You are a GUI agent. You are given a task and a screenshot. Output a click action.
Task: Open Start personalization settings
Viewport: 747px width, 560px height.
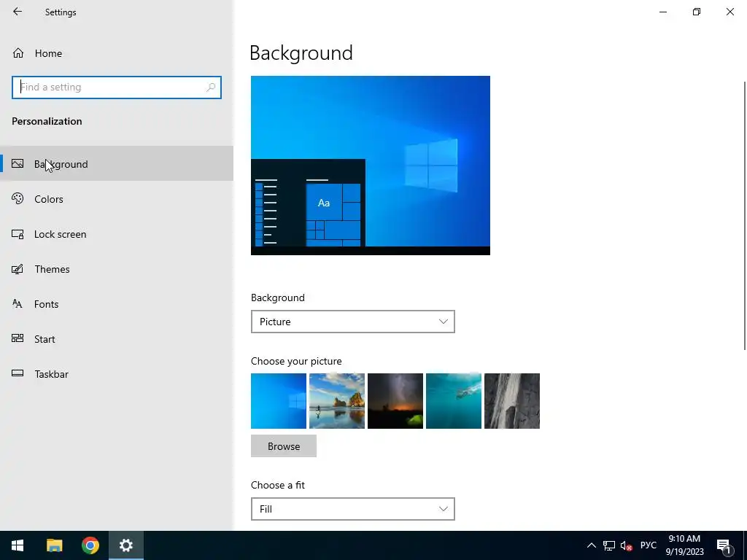[x=117, y=339]
